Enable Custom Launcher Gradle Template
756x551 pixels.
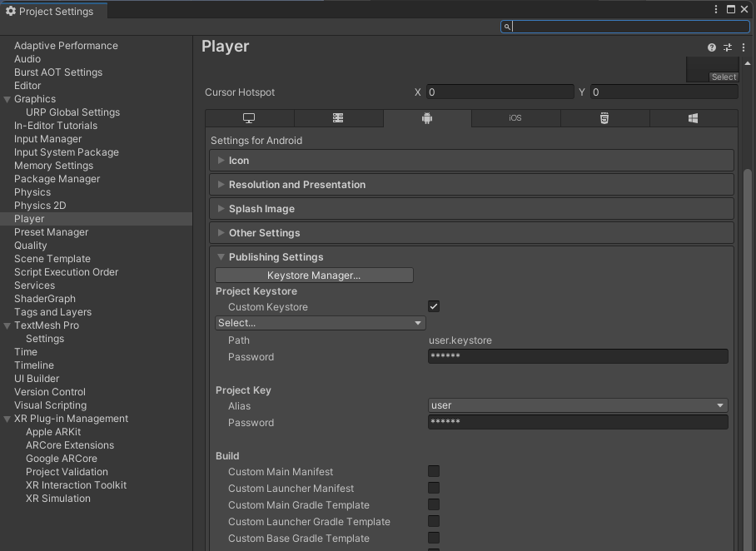coord(434,521)
